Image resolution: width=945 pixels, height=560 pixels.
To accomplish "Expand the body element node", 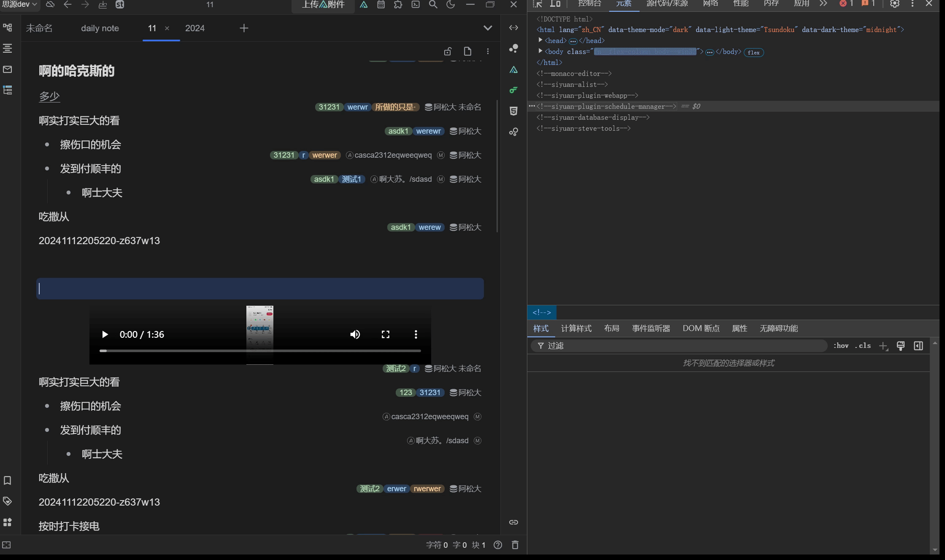I will click(x=540, y=51).
